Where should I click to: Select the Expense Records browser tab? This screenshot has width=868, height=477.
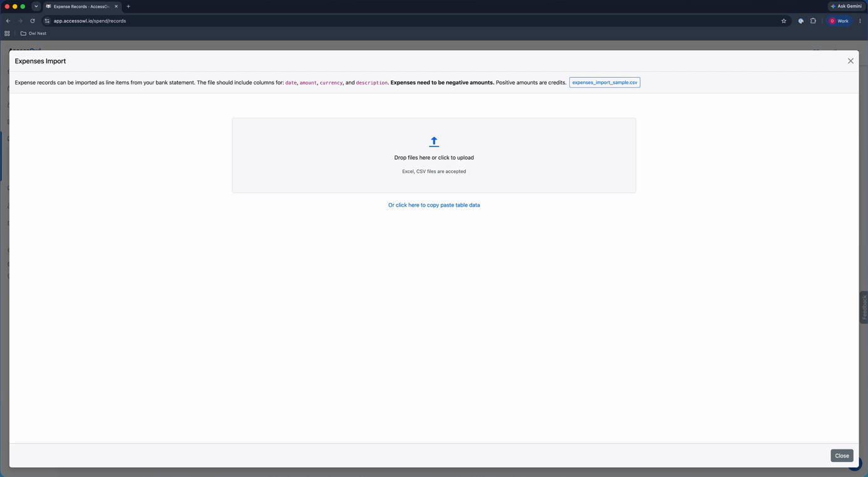(x=81, y=6)
